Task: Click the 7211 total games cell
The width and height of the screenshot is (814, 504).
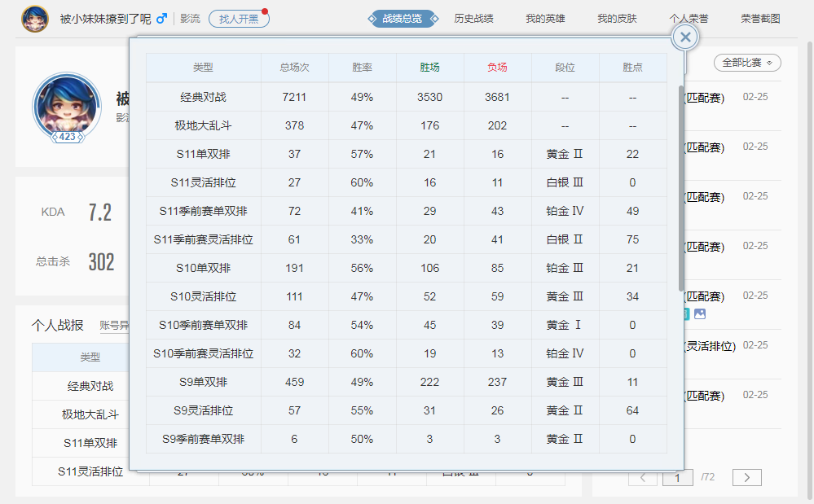Action: pos(294,97)
